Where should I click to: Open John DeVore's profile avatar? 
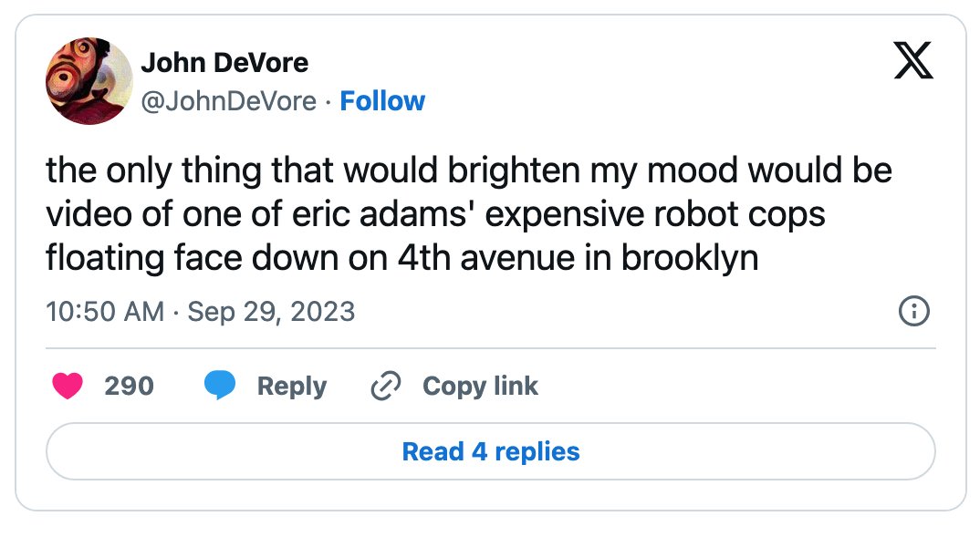point(89,81)
